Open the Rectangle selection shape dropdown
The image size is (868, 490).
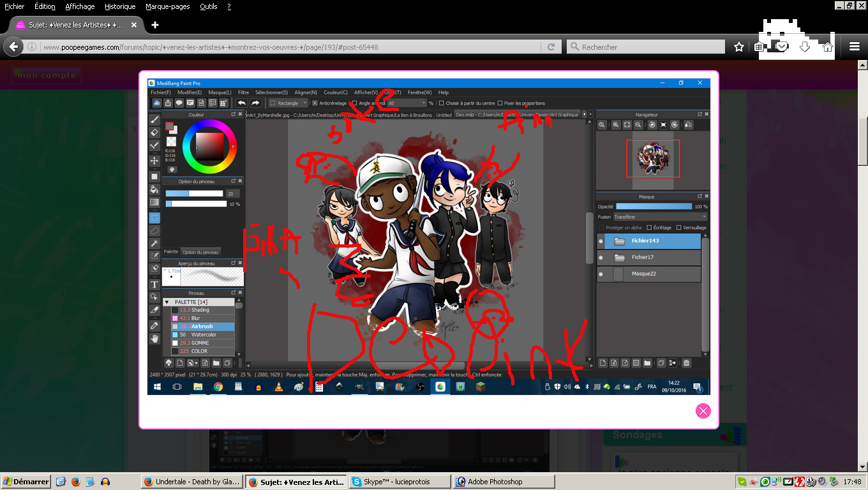click(288, 103)
